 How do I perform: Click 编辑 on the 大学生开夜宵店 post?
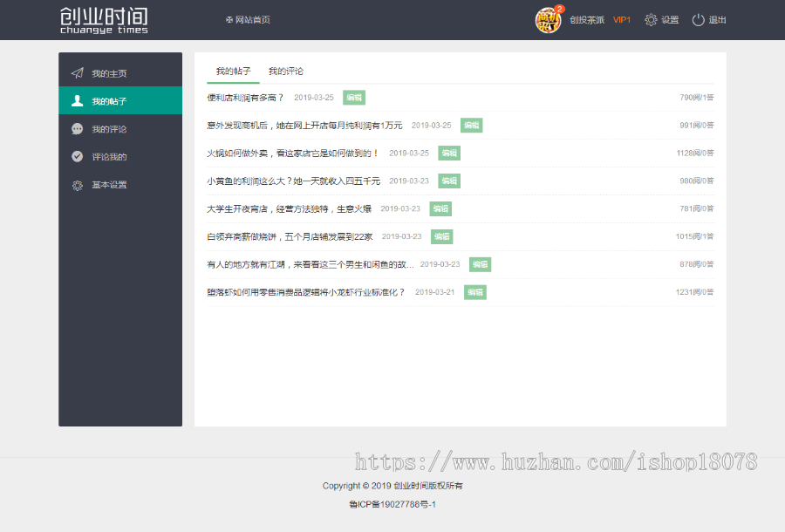click(x=440, y=208)
